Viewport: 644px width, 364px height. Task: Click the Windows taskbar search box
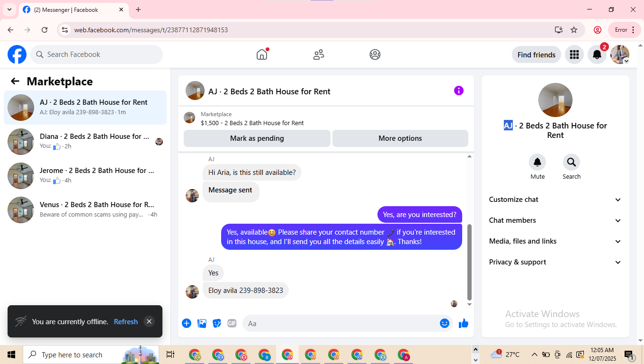[92, 355]
